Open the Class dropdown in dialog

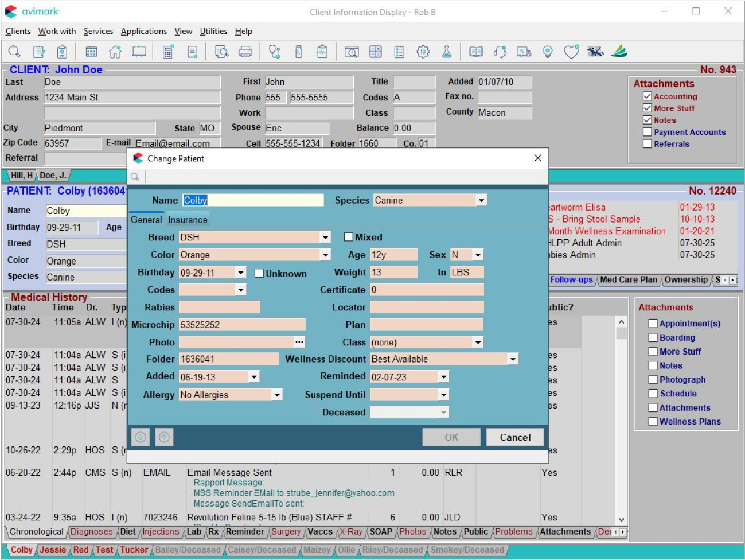(x=478, y=343)
